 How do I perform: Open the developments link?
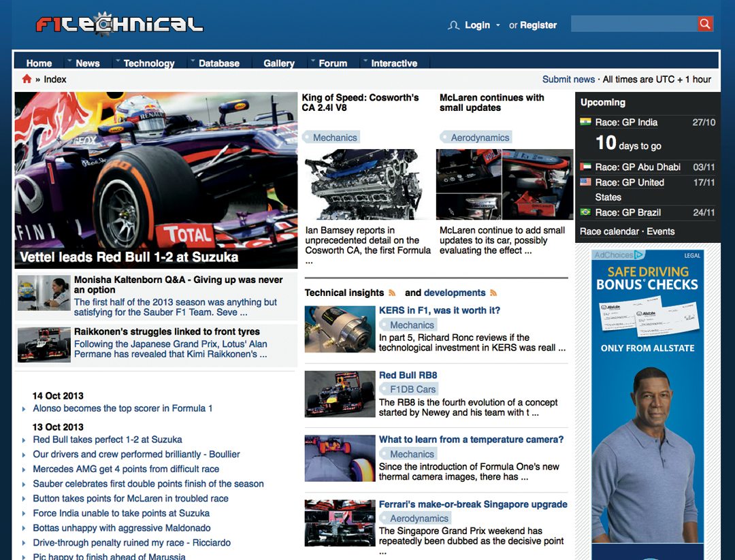click(x=454, y=293)
